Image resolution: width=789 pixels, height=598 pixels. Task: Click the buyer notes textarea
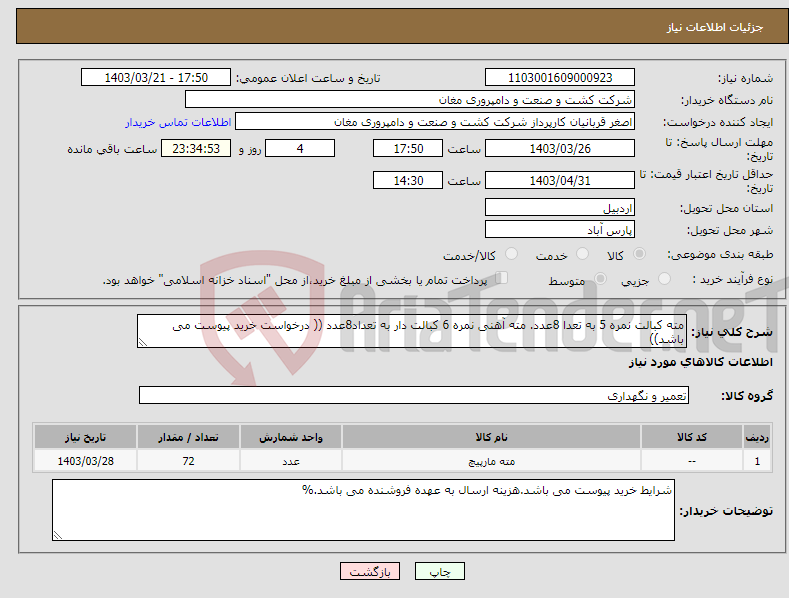pos(363,510)
